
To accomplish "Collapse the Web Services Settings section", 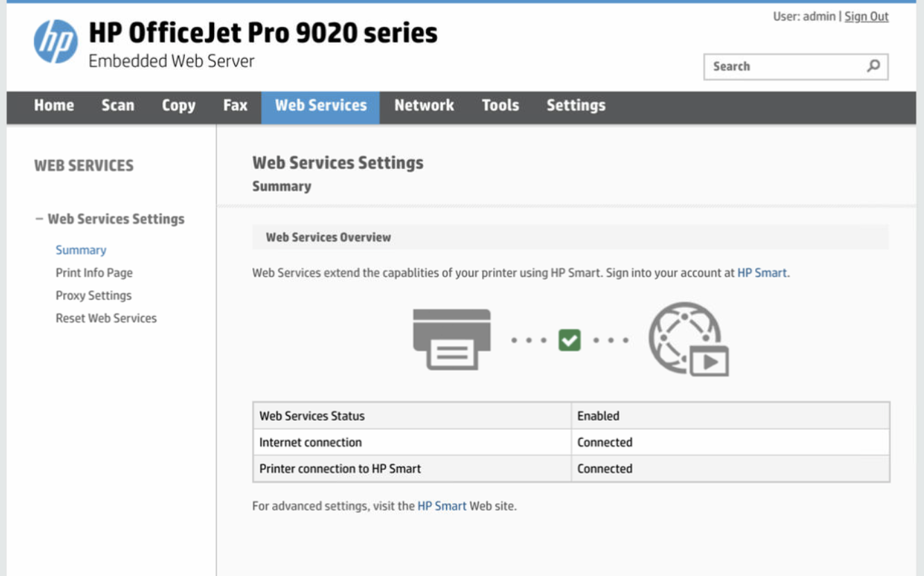I will pos(39,219).
